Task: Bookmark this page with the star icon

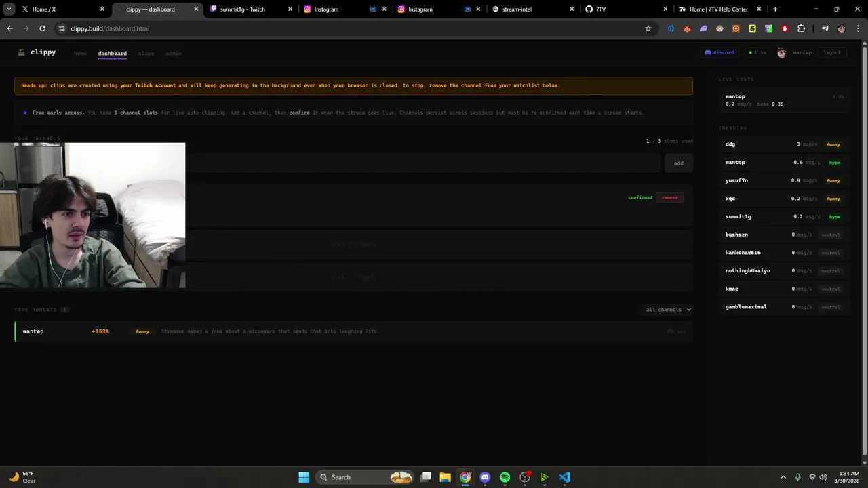Action: tap(648, 28)
